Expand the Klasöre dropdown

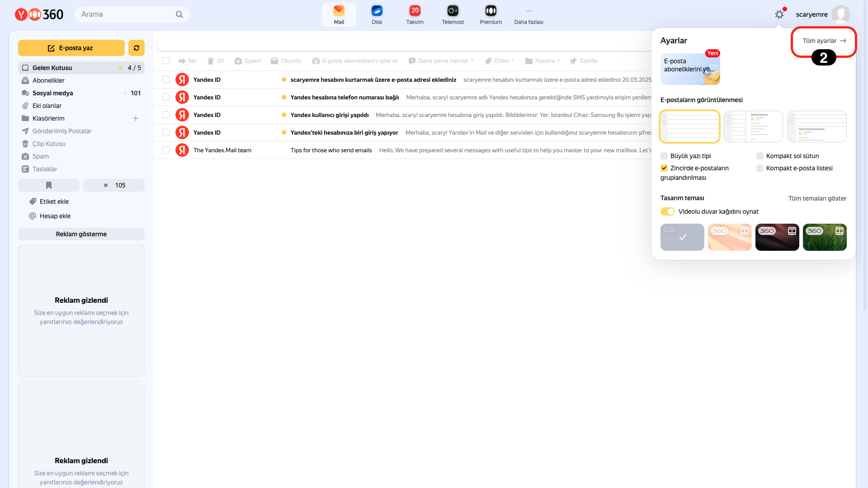click(559, 61)
